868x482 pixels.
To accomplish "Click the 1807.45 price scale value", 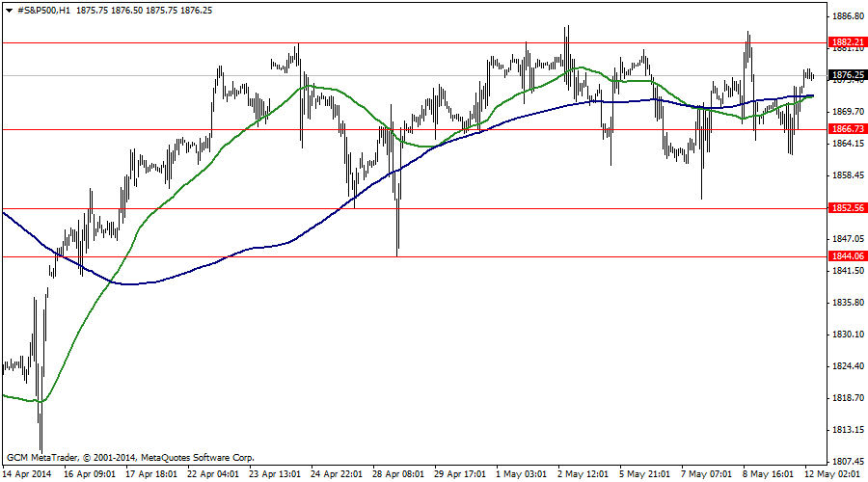I will click(x=848, y=461).
